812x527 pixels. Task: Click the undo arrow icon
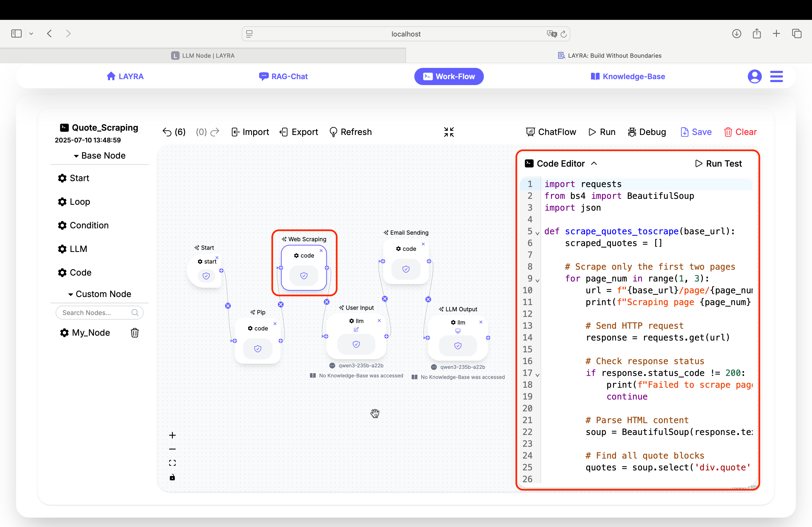(x=167, y=132)
